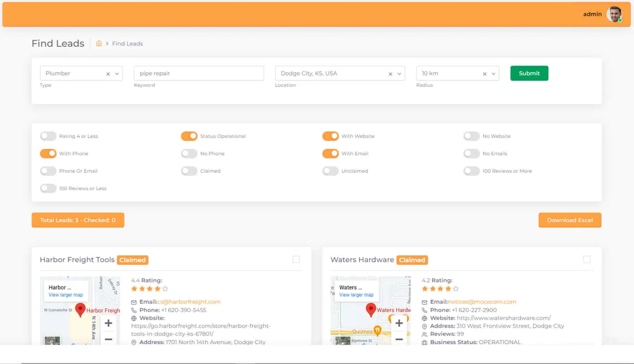Turn on the Unclaimed filter
Image resolution: width=634 pixels, height=364 pixels.
pos(330,171)
